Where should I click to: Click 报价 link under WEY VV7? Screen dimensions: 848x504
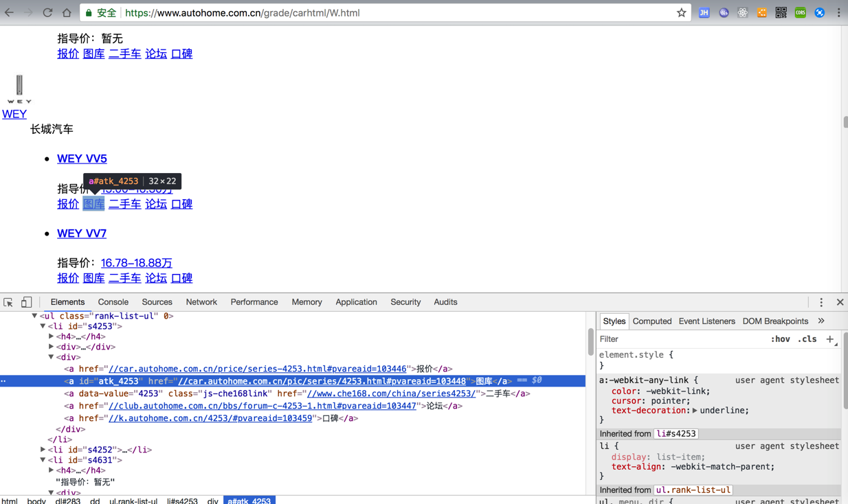[x=68, y=278]
